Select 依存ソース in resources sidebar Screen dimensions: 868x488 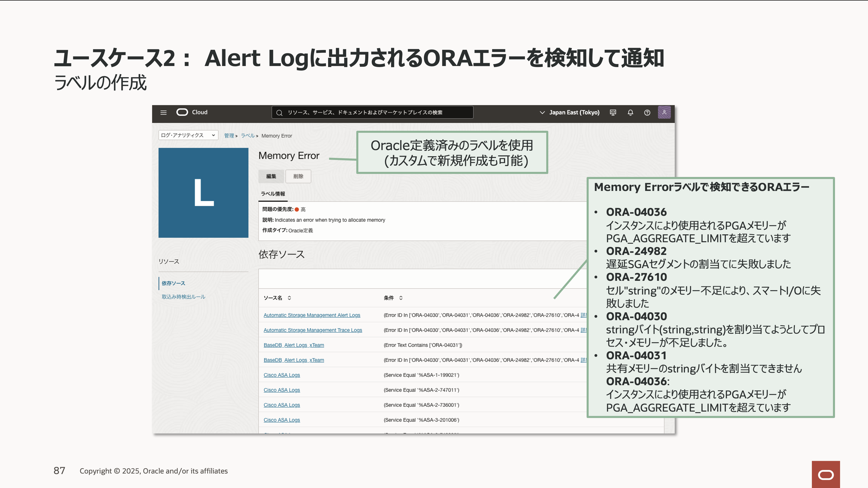[173, 283]
